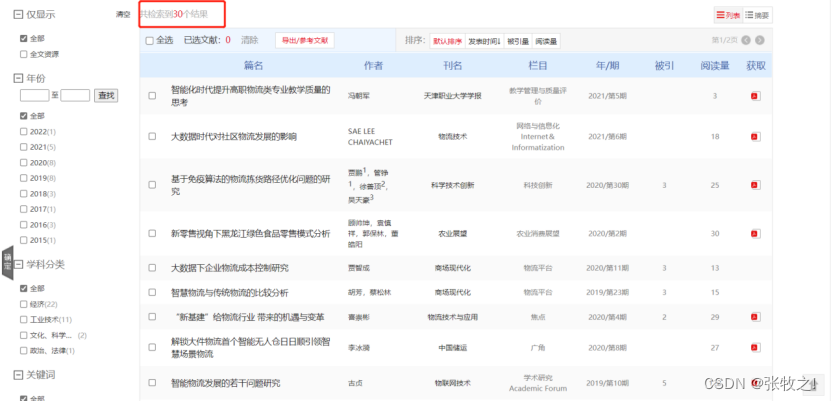The height and width of the screenshot is (401, 831).
Task: Collapse the 年份 filter section
Action: (x=18, y=78)
